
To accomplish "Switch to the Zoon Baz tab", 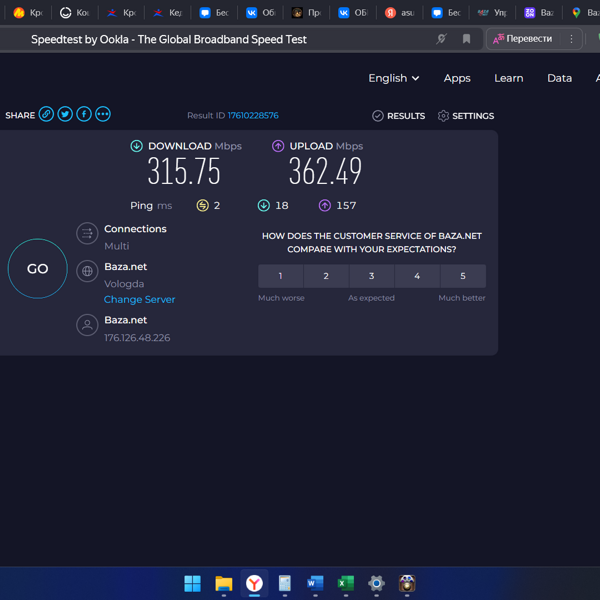I will pyautogui.click(x=539, y=13).
